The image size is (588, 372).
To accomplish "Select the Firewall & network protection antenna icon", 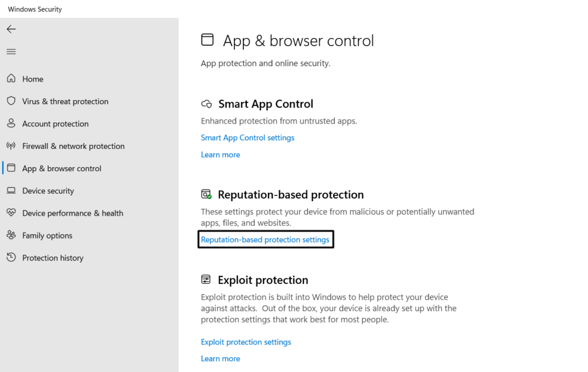I will (11, 146).
